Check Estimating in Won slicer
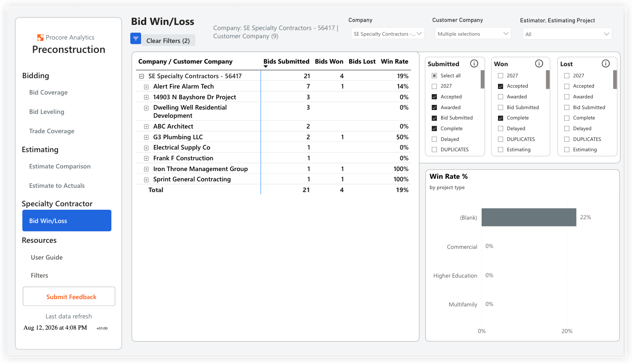 501,150
